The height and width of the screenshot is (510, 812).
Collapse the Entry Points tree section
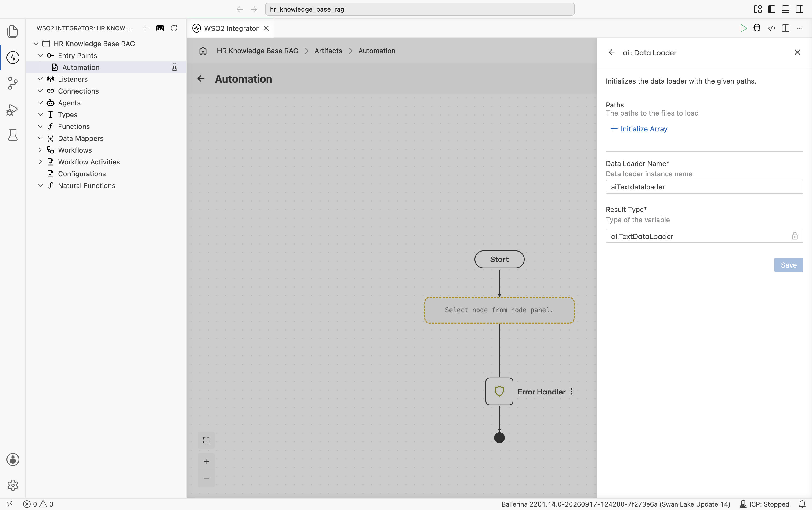(40, 55)
